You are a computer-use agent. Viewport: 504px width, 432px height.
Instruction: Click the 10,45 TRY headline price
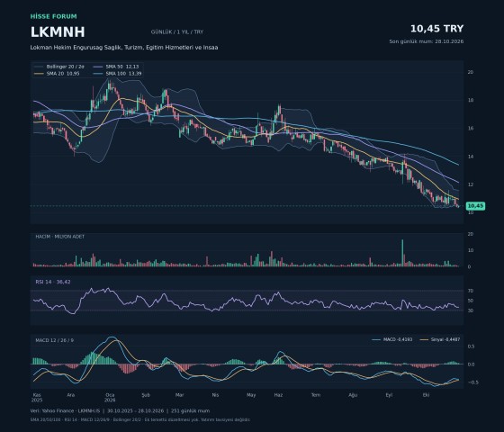pyautogui.click(x=436, y=29)
